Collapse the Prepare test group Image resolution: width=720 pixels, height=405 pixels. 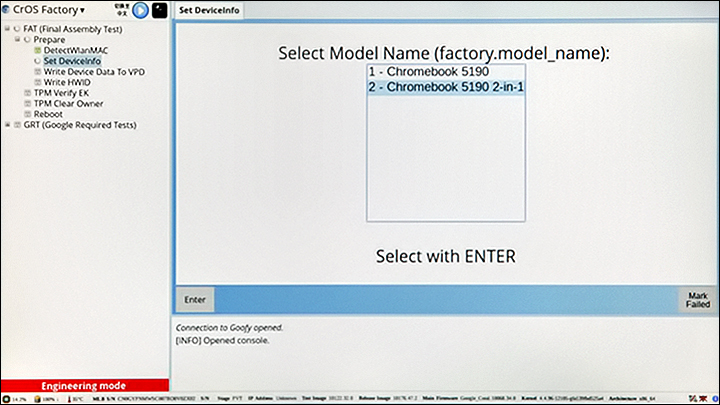17,40
